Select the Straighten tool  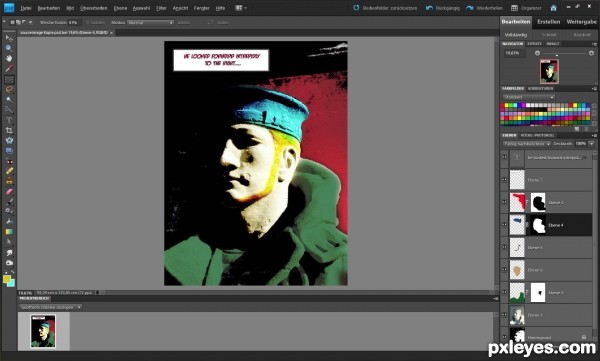(x=9, y=151)
